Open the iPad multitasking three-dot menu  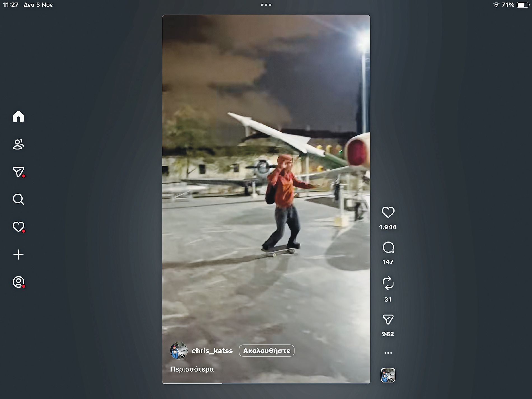pos(266,5)
